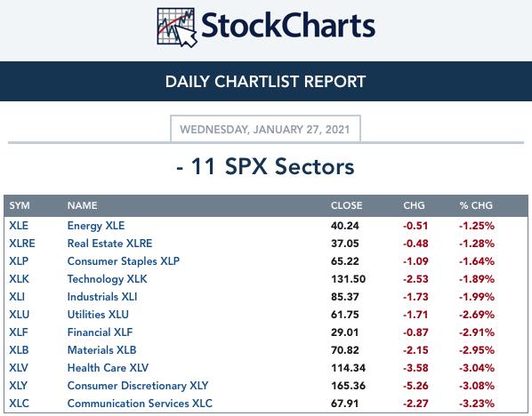
Task: Sort by the CLOSE column header
Action: tap(347, 205)
